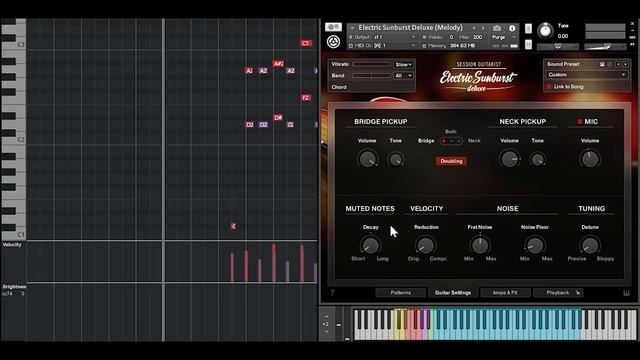Shift keyboard octave down arrow
This screenshot has width=640, height=360.
click(326, 331)
